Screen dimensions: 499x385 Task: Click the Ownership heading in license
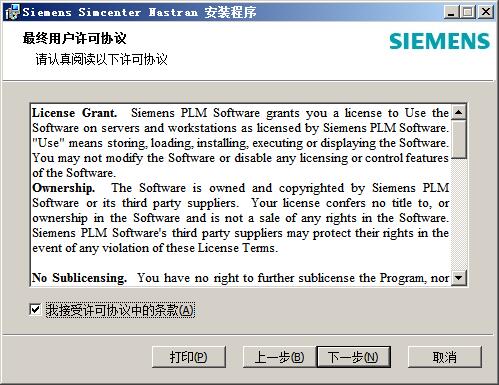pos(63,188)
